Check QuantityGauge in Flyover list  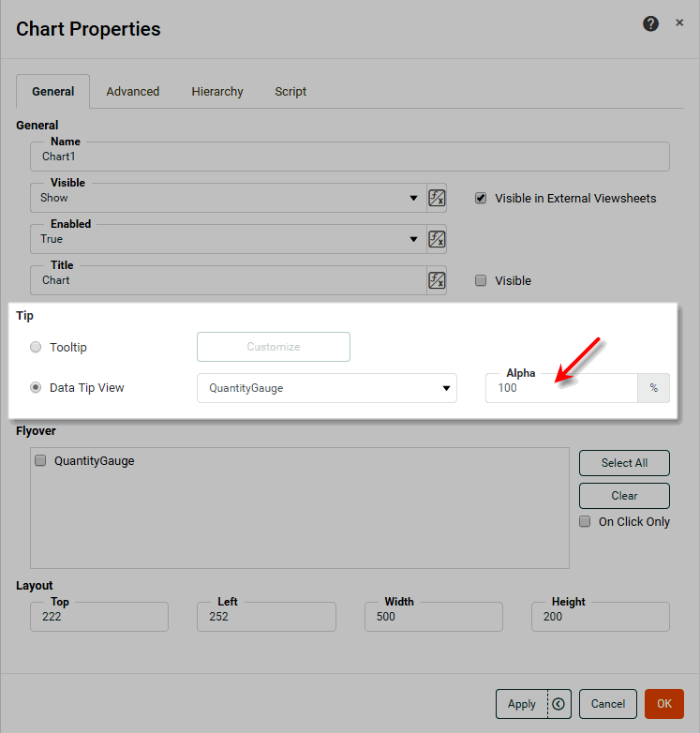tap(40, 460)
